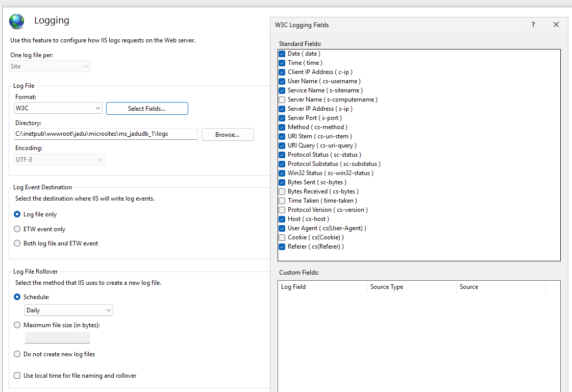The image size is (572, 392).
Task: Select the Schedule rollover radio button
Action: point(17,297)
